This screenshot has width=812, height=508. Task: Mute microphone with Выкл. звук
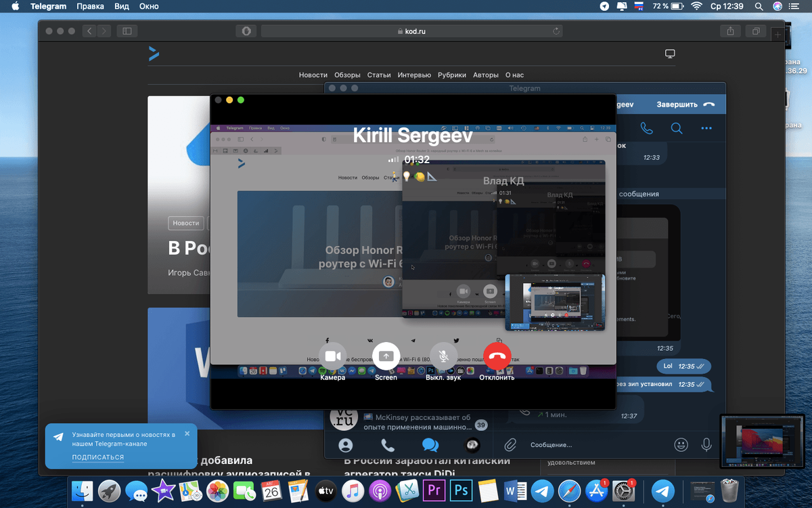(x=443, y=356)
